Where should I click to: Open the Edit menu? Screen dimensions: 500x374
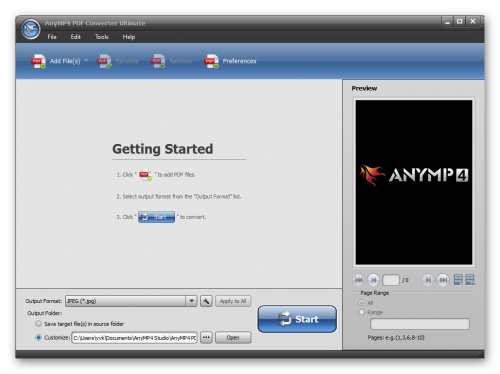(x=76, y=37)
